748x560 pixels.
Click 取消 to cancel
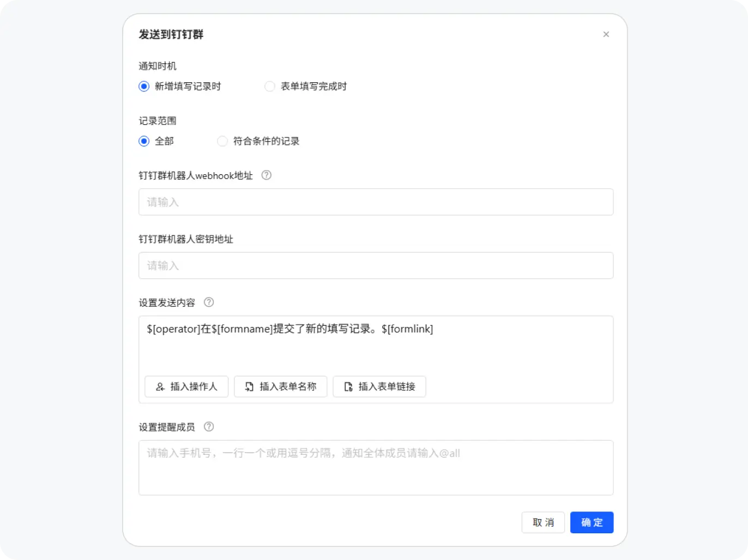coord(543,522)
